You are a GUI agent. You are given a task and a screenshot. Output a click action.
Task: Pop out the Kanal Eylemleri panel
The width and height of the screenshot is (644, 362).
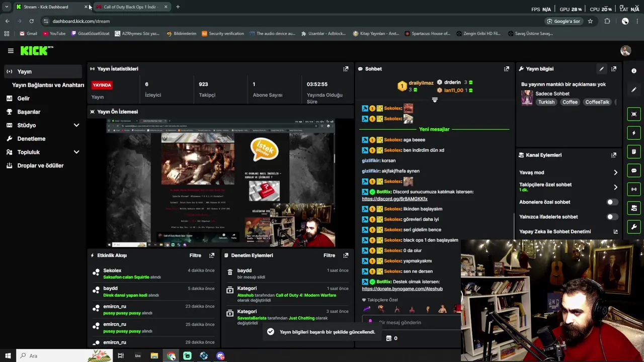(614, 155)
